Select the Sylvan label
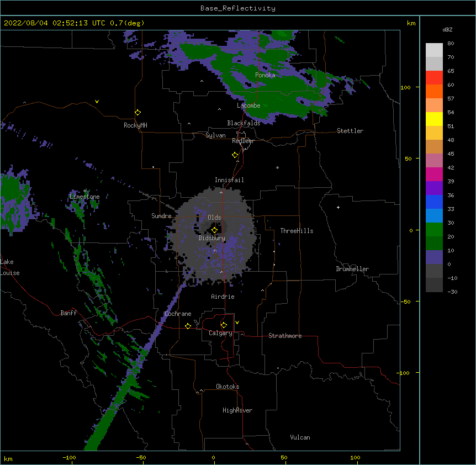Image resolution: width=476 pixels, height=465 pixels. [x=215, y=135]
